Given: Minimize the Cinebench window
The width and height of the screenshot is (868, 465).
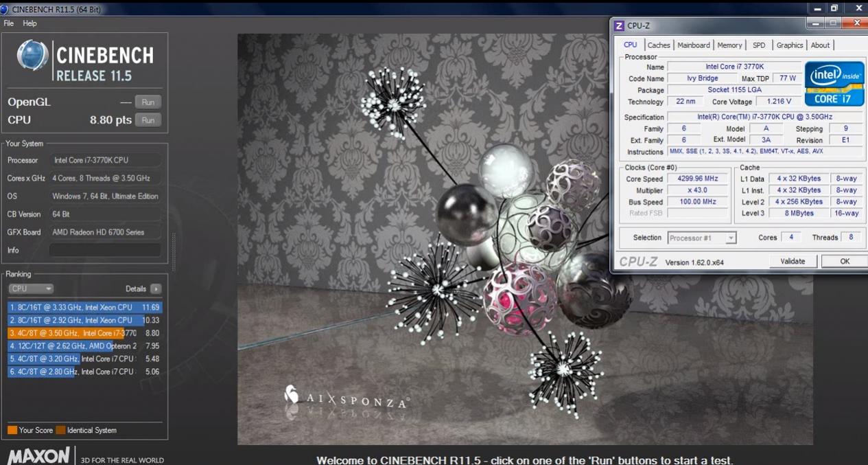Looking at the screenshot, I should coord(817,8).
